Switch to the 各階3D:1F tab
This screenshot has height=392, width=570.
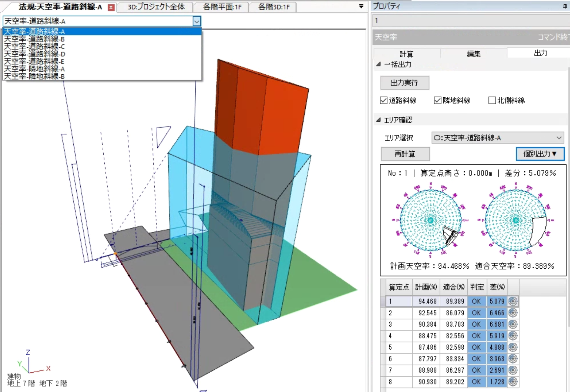[x=273, y=7]
